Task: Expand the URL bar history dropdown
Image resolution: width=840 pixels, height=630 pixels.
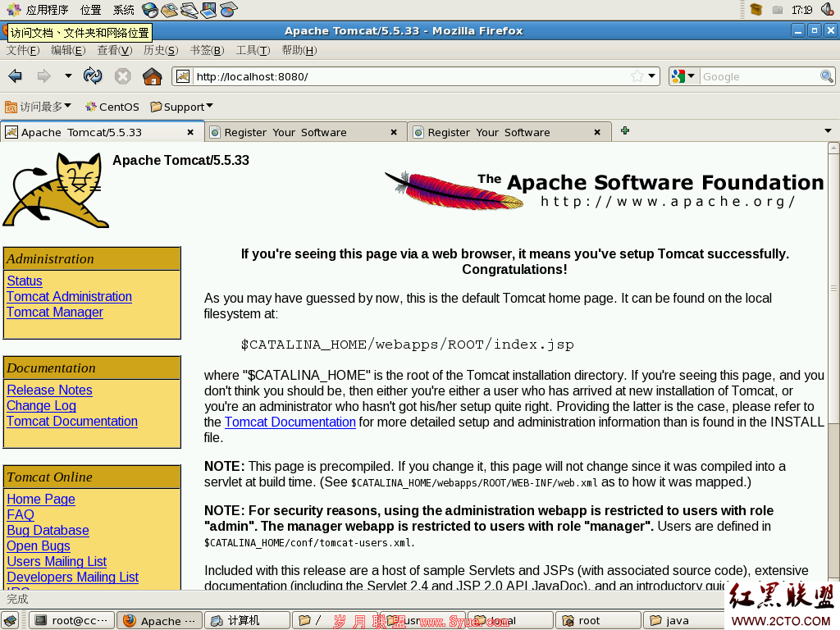Action: coord(651,76)
